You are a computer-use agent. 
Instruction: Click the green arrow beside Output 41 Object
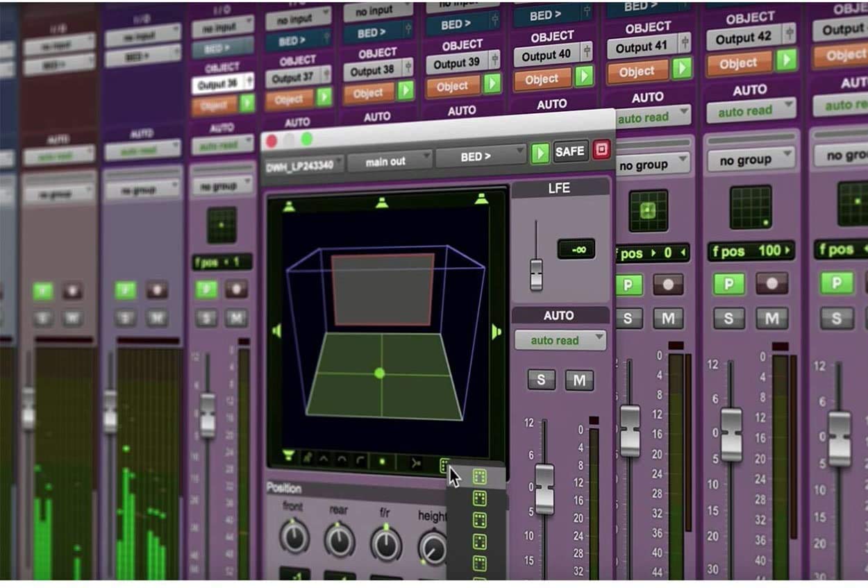[683, 68]
